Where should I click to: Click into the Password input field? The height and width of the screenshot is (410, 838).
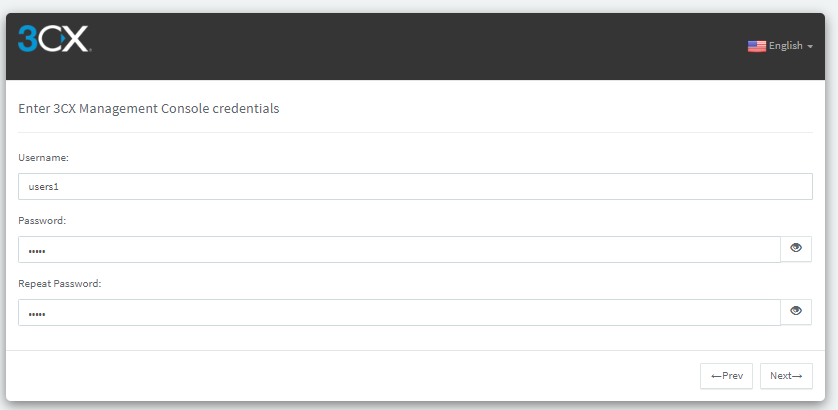point(399,249)
